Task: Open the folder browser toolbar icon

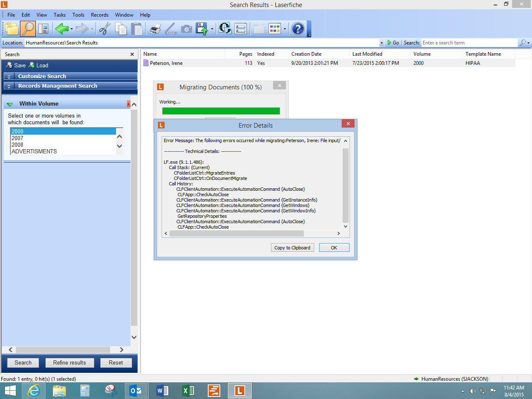Action: point(12,29)
